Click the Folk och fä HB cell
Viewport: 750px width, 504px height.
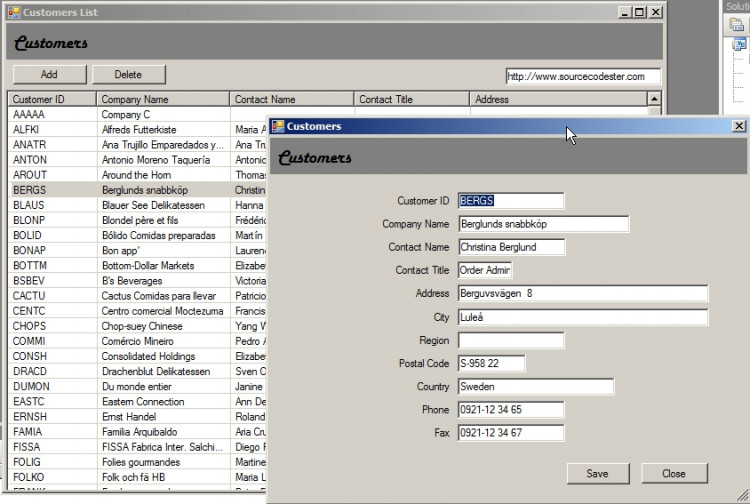[164, 477]
